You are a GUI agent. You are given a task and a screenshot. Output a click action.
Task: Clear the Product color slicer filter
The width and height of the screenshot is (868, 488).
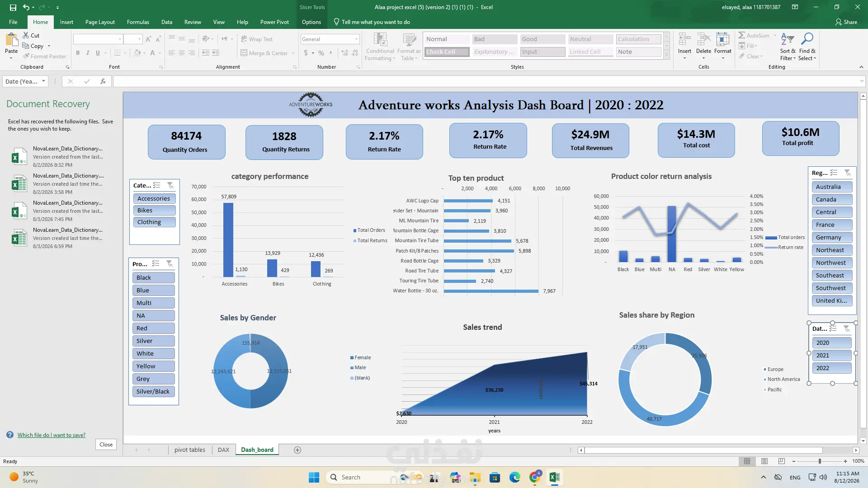(170, 263)
